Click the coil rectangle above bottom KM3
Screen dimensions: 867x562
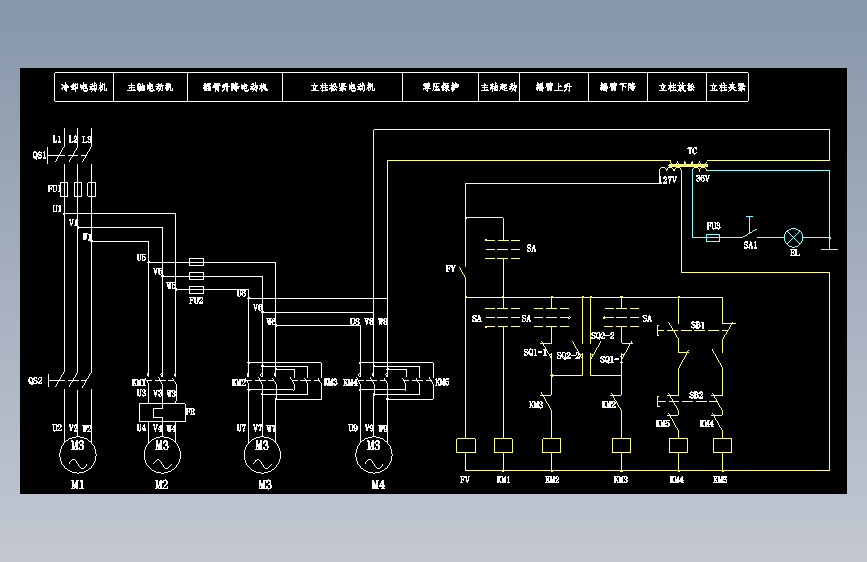point(621,445)
